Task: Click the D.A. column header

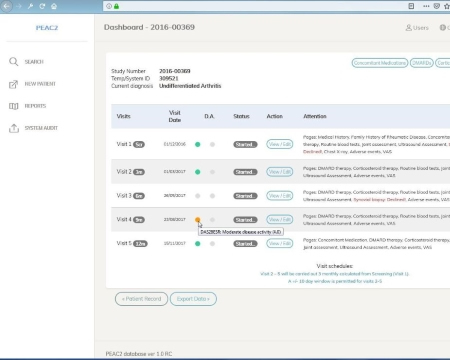Action: pyautogui.click(x=210, y=116)
